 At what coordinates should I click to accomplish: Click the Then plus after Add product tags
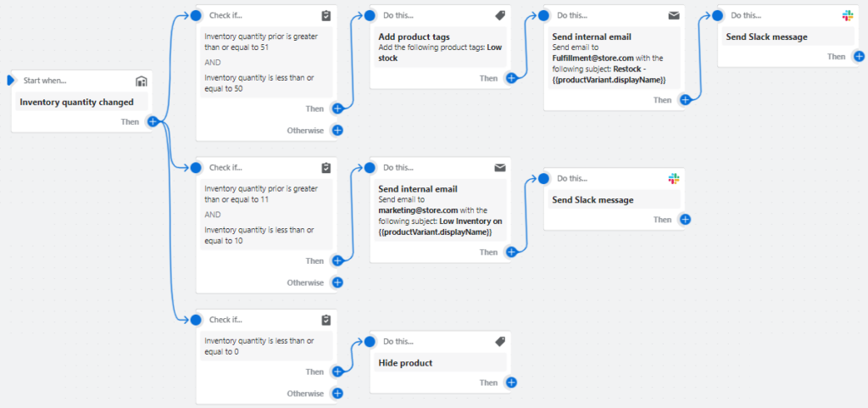pyautogui.click(x=511, y=78)
